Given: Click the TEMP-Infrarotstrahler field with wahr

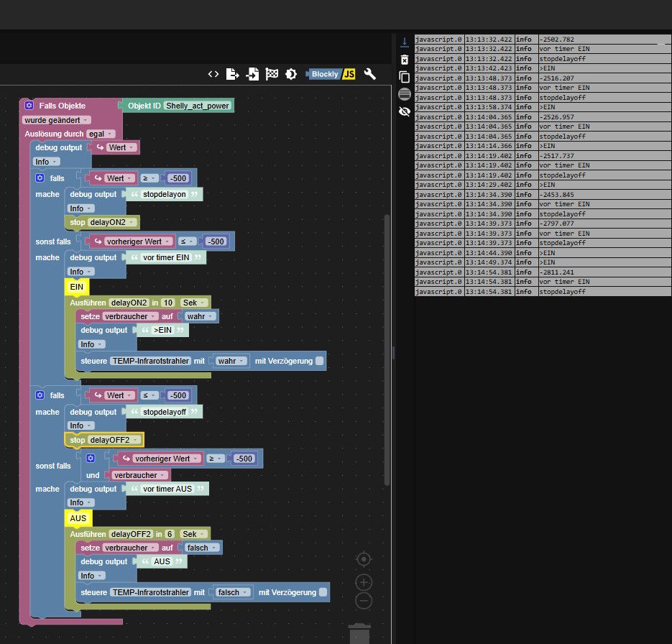Looking at the screenshot, I should tap(150, 361).
